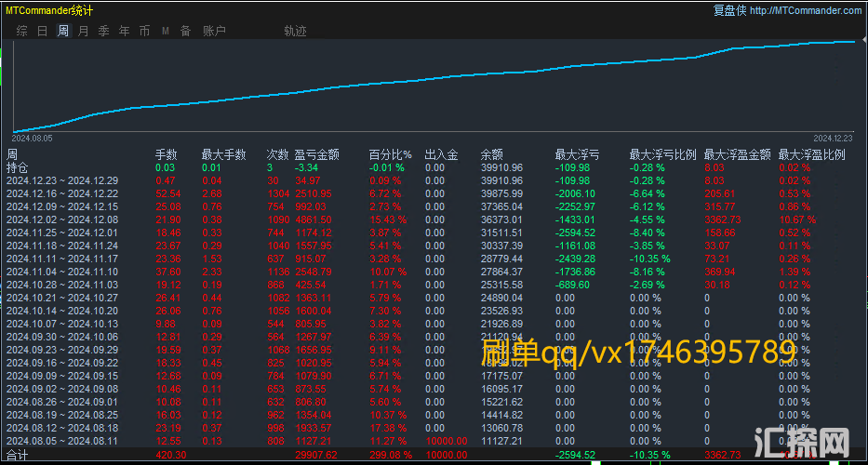868x465 pixels.
Task: Switch to the 轨迹 track tab
Action: [x=295, y=31]
